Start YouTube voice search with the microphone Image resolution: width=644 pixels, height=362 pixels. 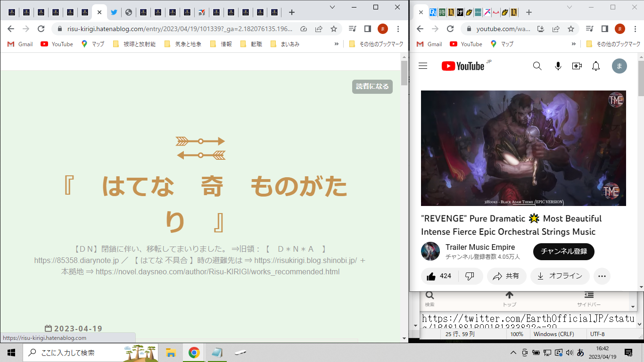(558, 66)
